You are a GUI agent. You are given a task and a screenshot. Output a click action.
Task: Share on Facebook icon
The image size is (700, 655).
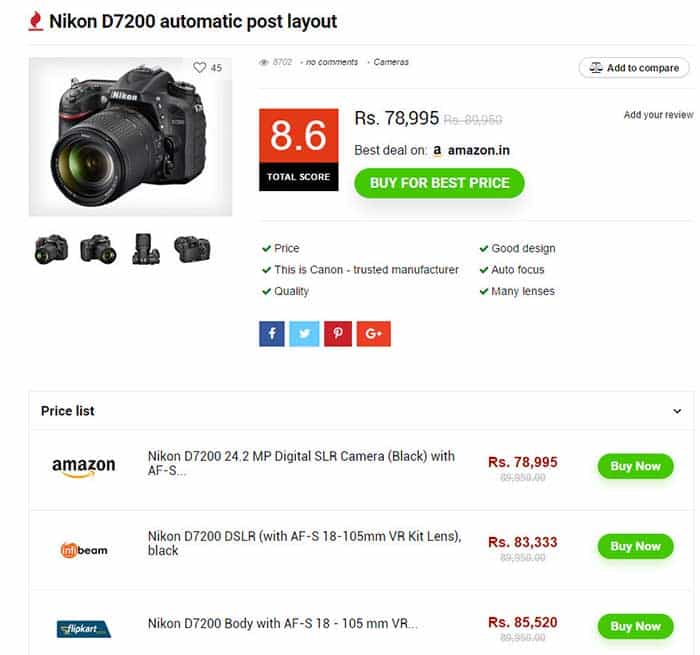(271, 334)
